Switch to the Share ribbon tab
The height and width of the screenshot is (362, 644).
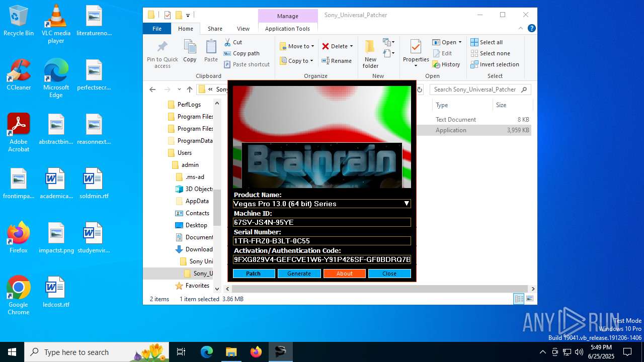click(215, 29)
